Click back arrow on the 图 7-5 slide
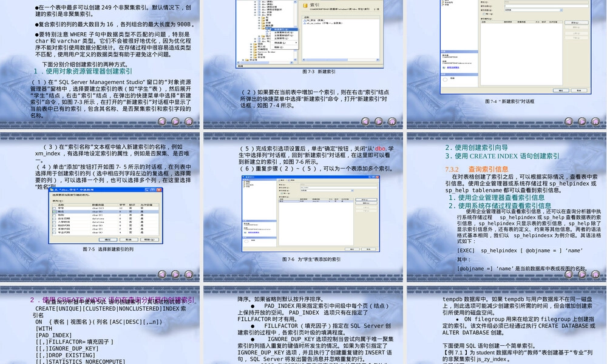Viewport: 607px width, 364px height. click(162, 274)
